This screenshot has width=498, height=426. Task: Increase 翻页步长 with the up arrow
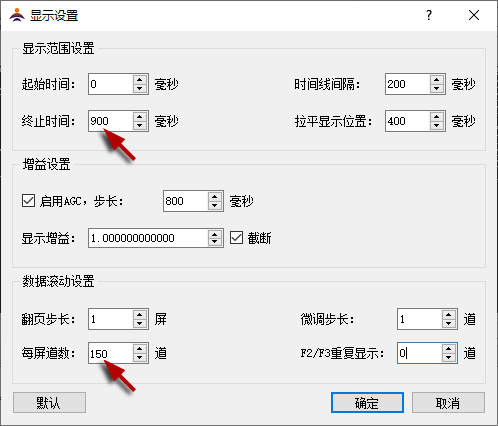tap(140, 315)
